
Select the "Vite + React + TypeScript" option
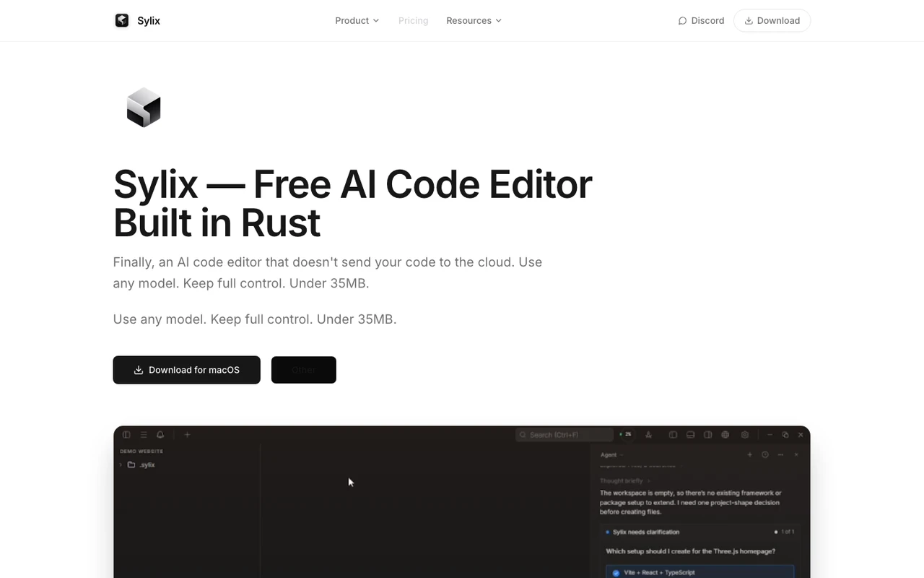point(699,572)
